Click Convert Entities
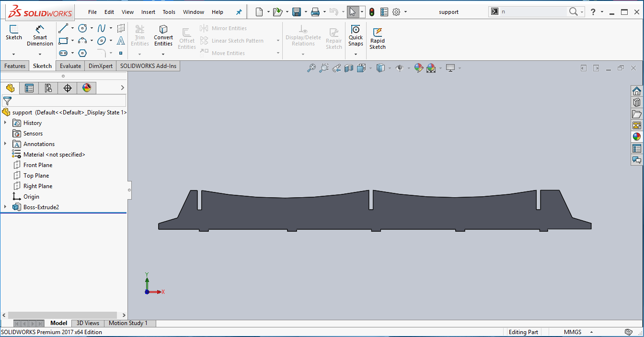The height and width of the screenshot is (337, 644). point(163,36)
